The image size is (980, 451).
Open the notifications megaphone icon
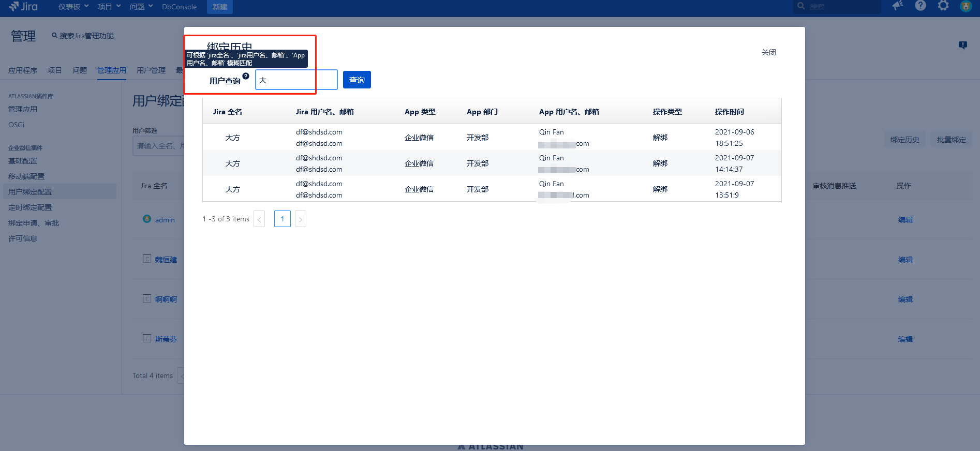click(x=898, y=6)
